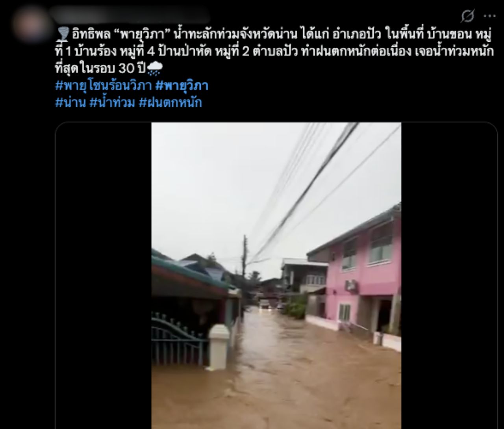Click the tornado emoji starting the tweet

click(x=63, y=35)
